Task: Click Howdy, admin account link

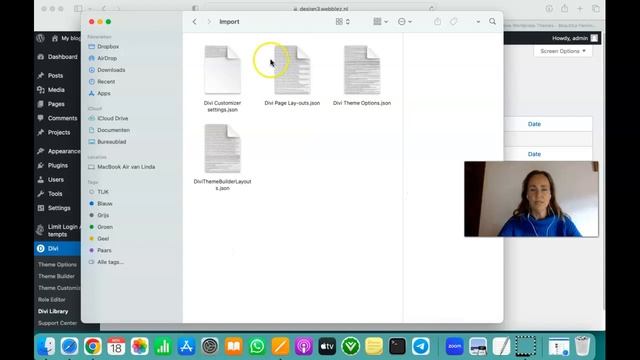Action: 575,38
